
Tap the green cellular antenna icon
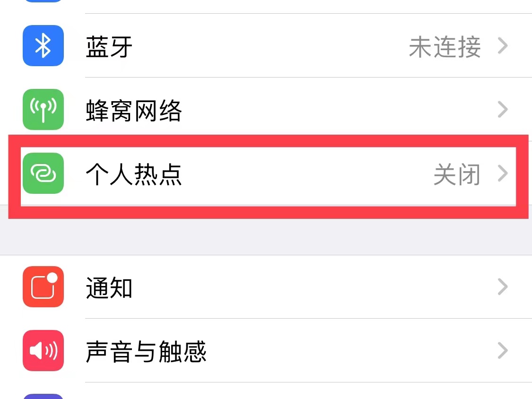point(43,109)
